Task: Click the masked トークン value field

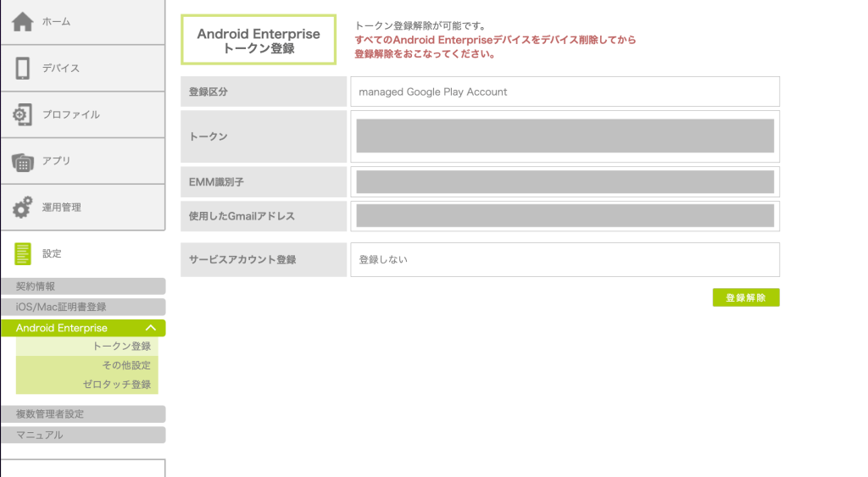Action: pyautogui.click(x=565, y=136)
